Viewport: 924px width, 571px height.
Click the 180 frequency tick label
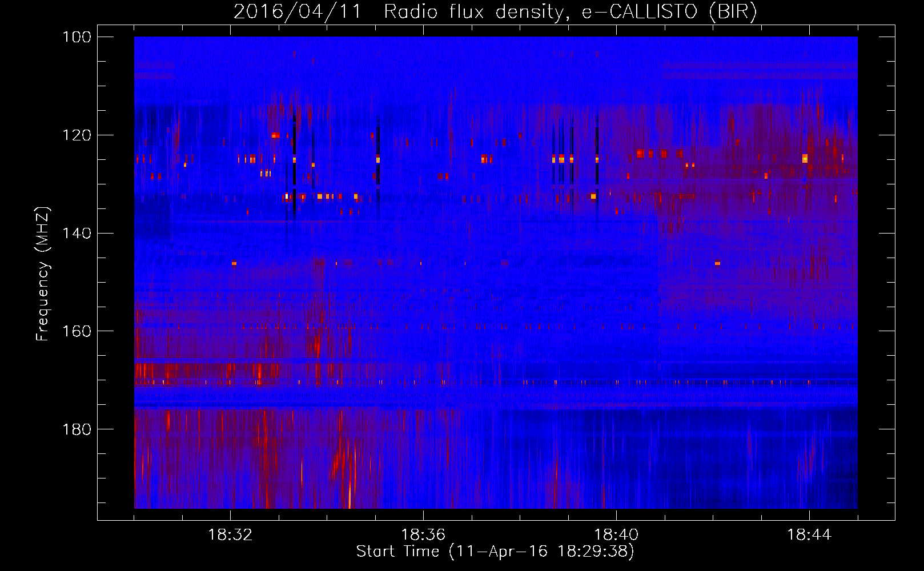pos(77,429)
